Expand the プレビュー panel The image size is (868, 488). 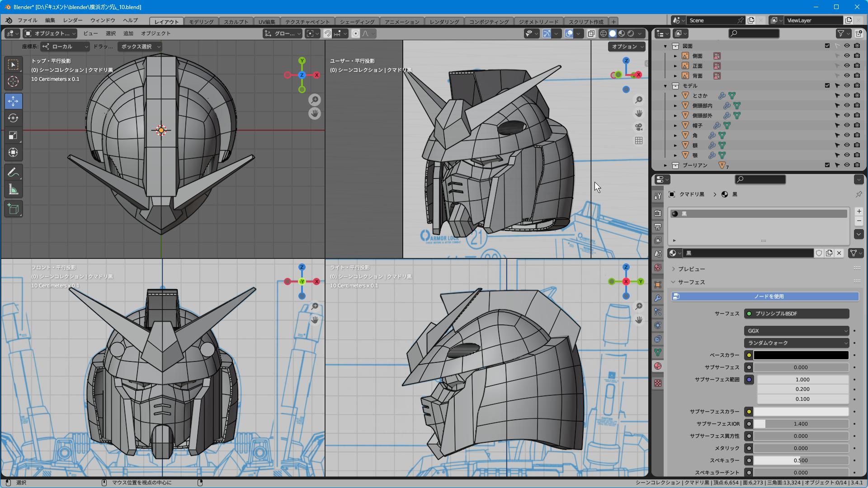(x=691, y=269)
